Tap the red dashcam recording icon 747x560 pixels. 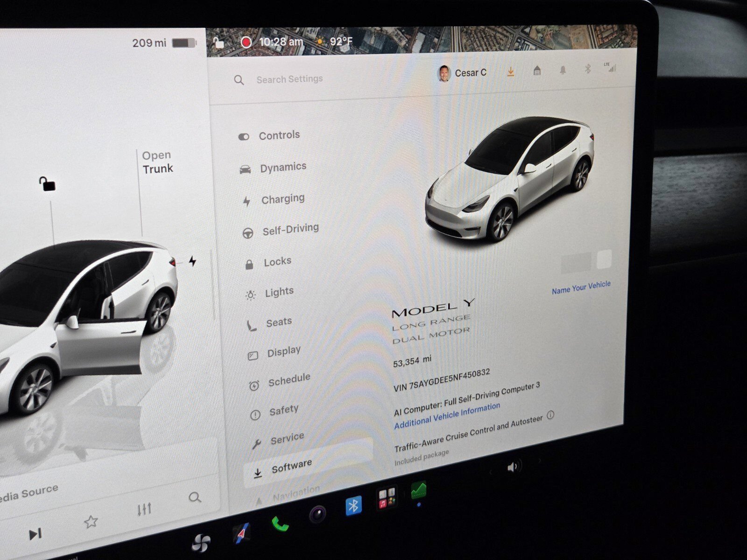tap(246, 42)
